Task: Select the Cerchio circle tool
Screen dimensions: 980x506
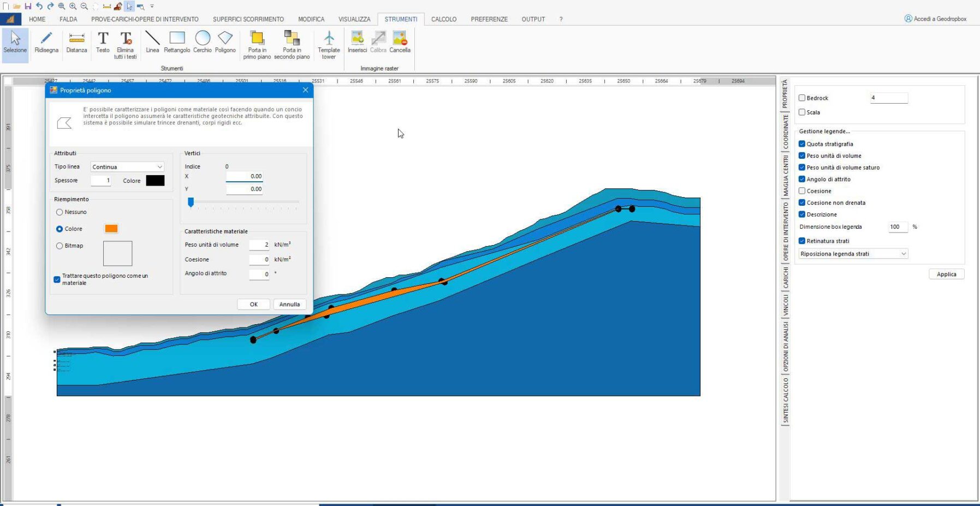Action: tap(203, 42)
